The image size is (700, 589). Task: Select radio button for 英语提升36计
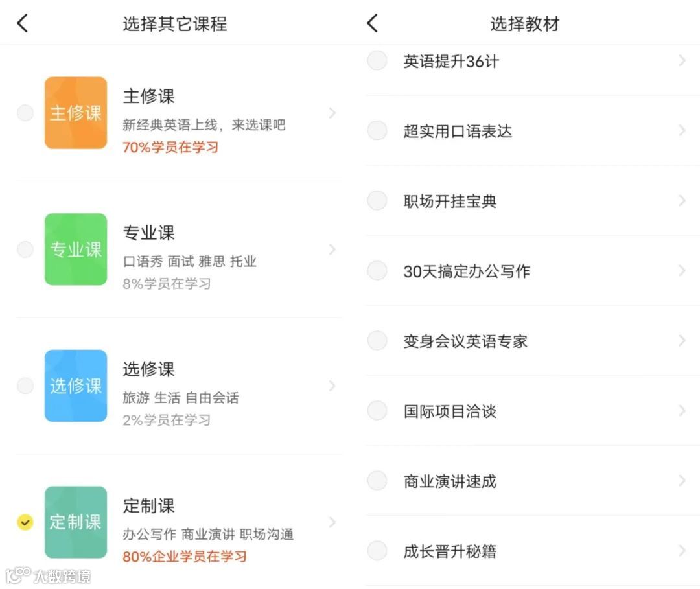point(377,61)
